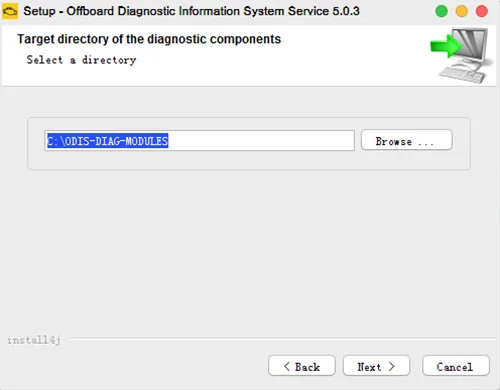The image size is (500, 390).
Task: Go to the Next setup step
Action: pos(376,366)
